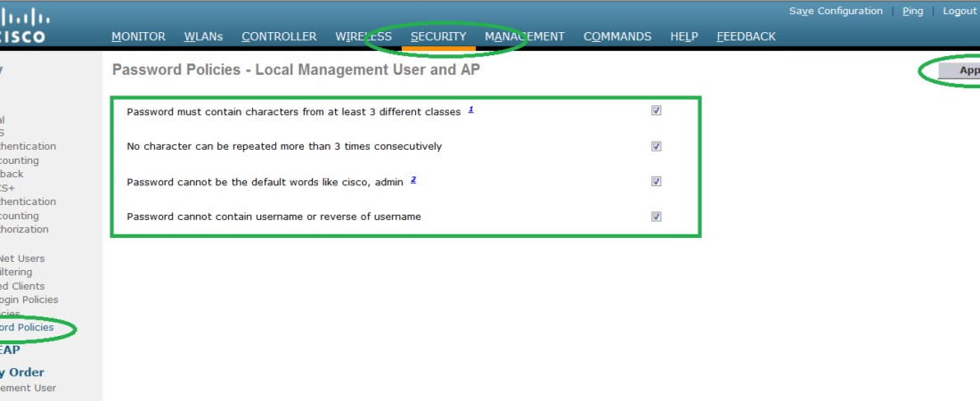Select Password Policies in the sidebar
This screenshot has width=980, height=401.
tap(27, 327)
